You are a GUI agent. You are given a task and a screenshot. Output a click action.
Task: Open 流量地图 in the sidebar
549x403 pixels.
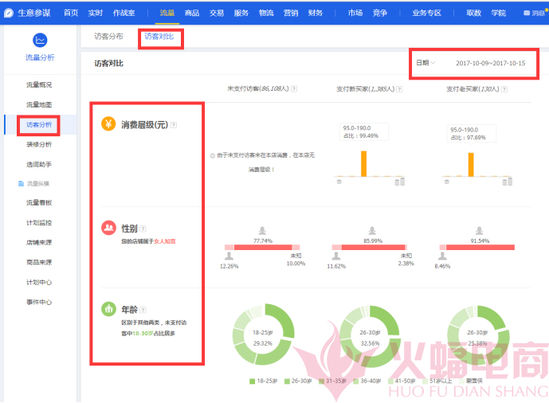[x=39, y=105]
